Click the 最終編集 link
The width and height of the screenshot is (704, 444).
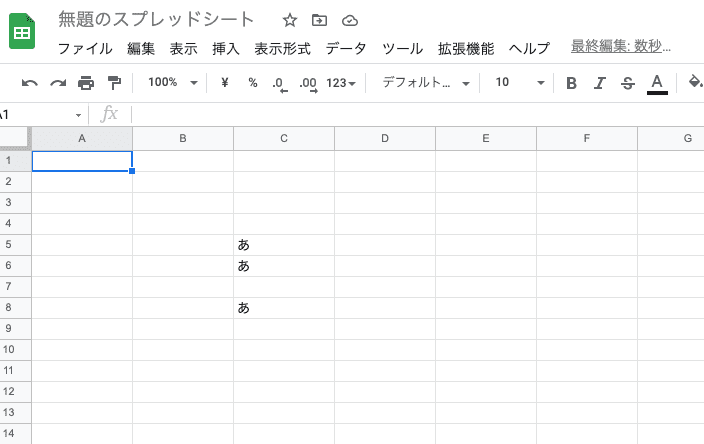(620, 46)
